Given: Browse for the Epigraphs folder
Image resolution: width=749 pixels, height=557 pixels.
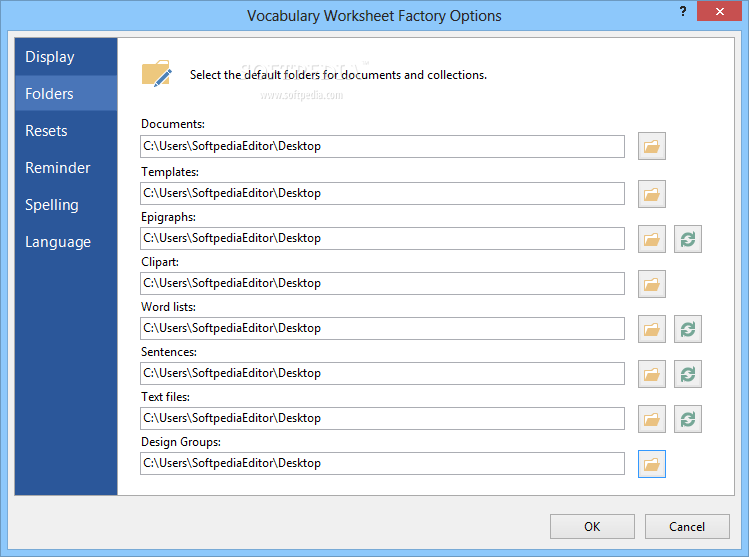Looking at the screenshot, I should (x=652, y=239).
